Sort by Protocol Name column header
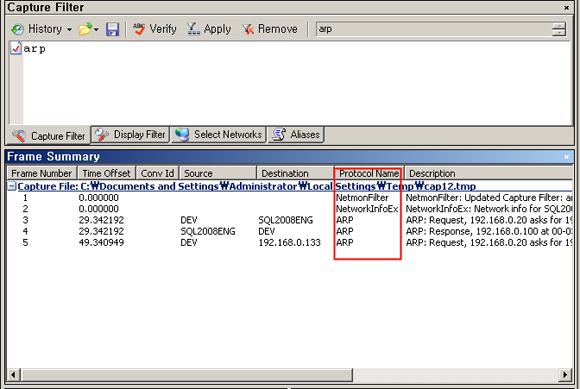 [369, 173]
